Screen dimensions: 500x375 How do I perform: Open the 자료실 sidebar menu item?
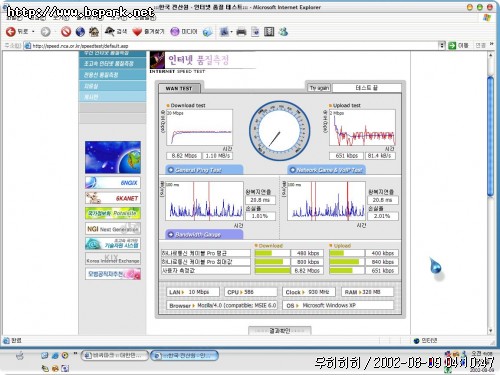(x=112, y=86)
